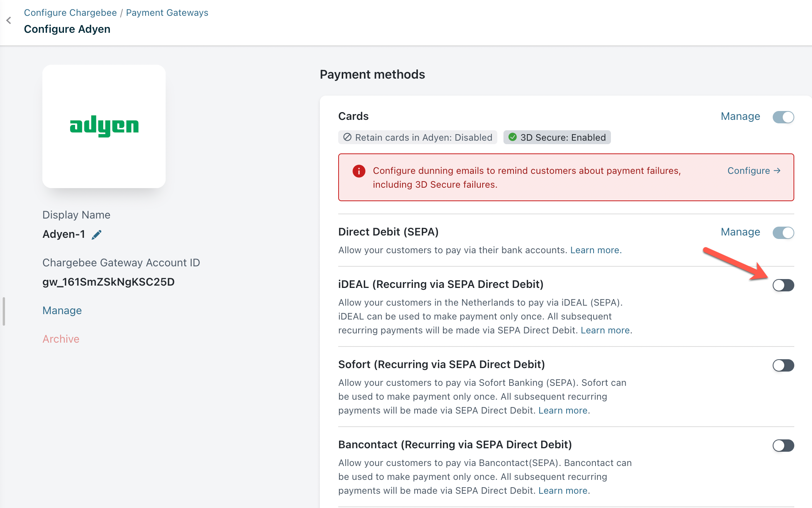Click Retain cards in Adyen Disabled badge

pos(418,138)
